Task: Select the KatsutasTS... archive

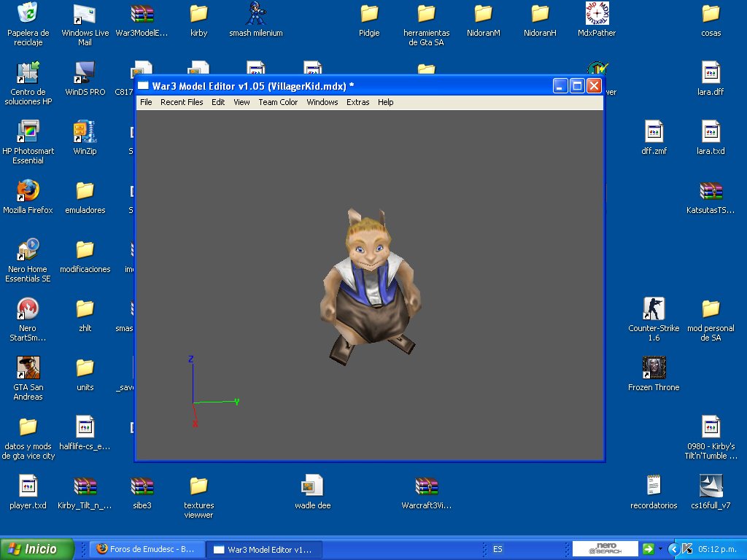Action: click(x=711, y=197)
